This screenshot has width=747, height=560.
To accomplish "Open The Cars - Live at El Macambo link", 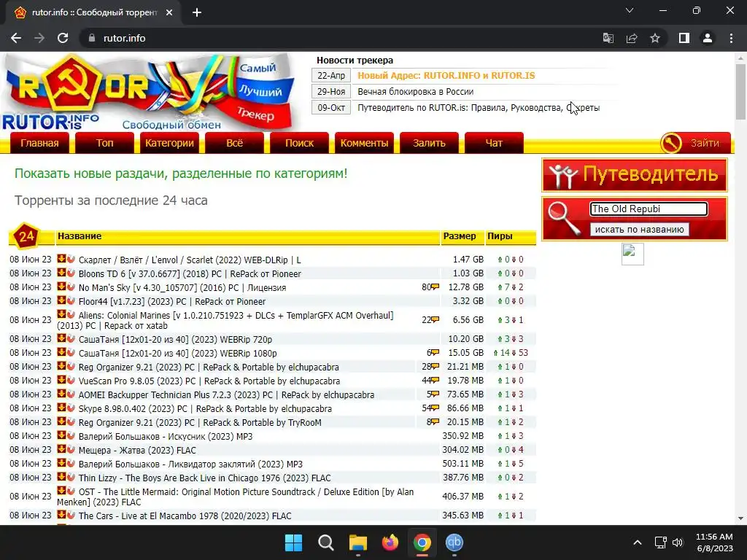I will pyautogui.click(x=185, y=516).
